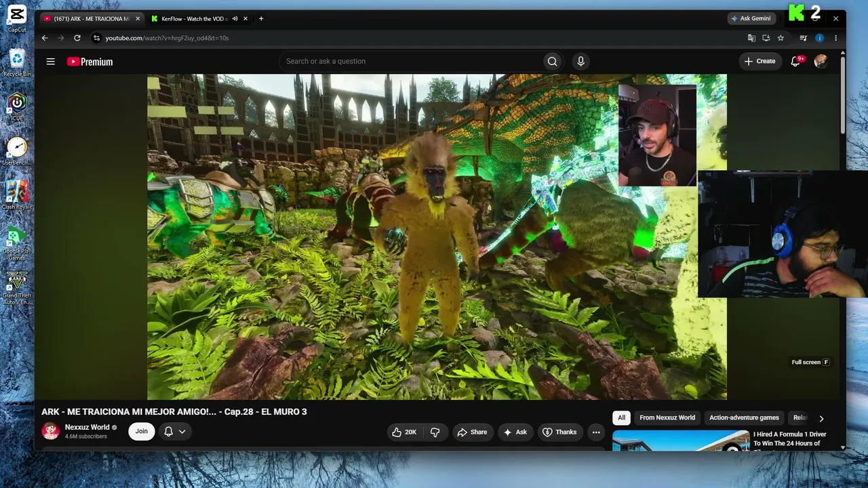Click the Ask button under video
868x488 pixels.
coord(515,432)
